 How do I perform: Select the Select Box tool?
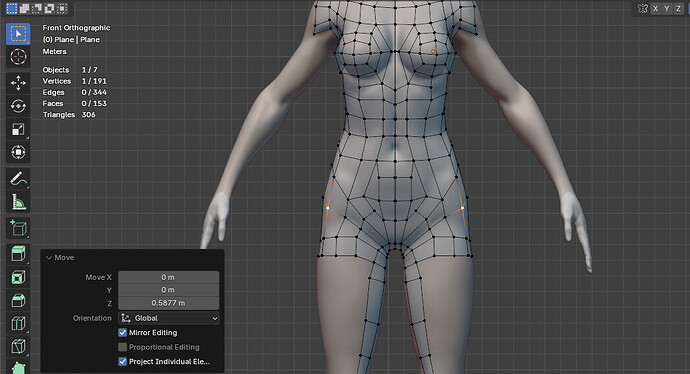[18, 34]
